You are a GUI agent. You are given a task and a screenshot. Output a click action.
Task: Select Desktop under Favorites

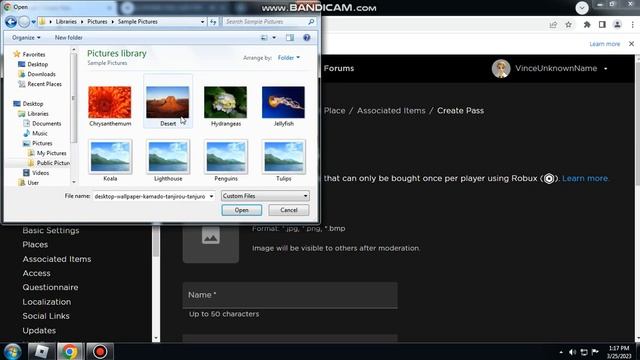point(38,64)
